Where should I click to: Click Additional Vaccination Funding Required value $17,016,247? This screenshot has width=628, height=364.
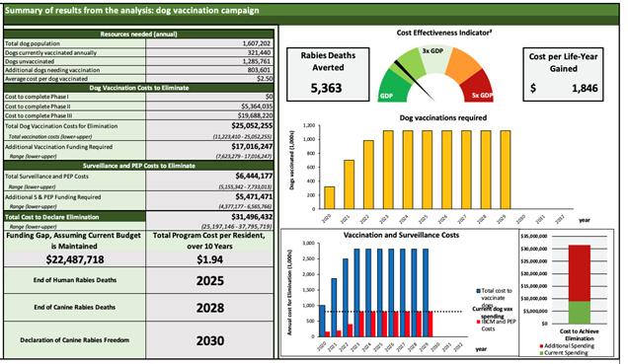(x=252, y=147)
